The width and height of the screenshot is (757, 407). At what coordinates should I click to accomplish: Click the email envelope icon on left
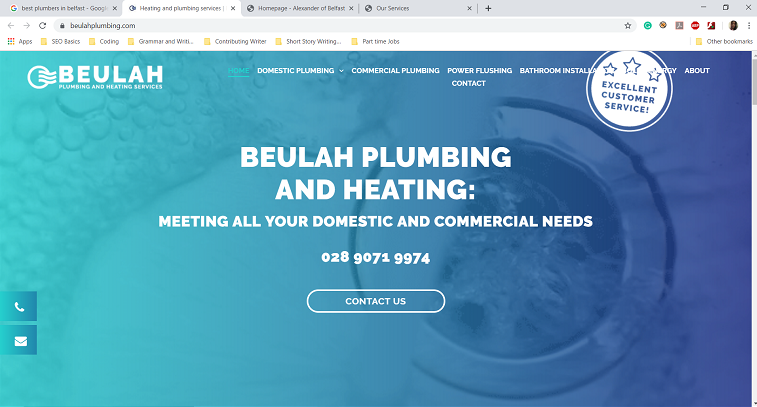(18, 341)
